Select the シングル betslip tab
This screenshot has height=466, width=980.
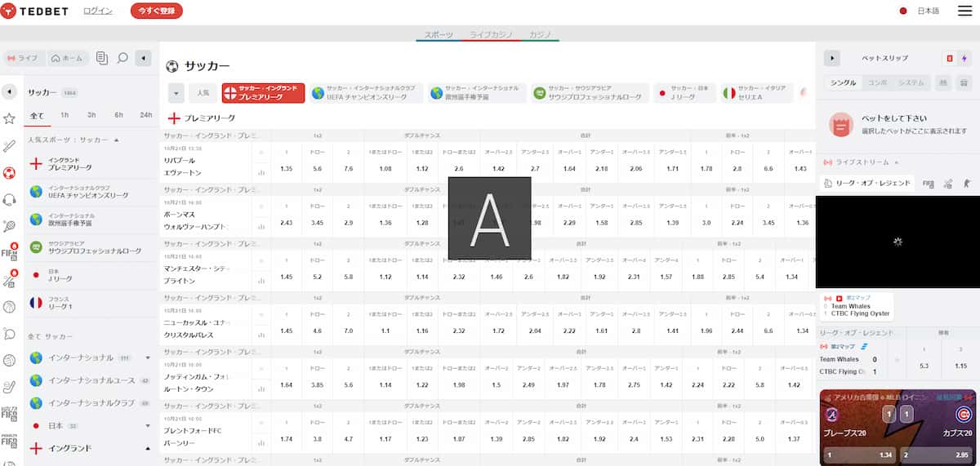pos(844,82)
